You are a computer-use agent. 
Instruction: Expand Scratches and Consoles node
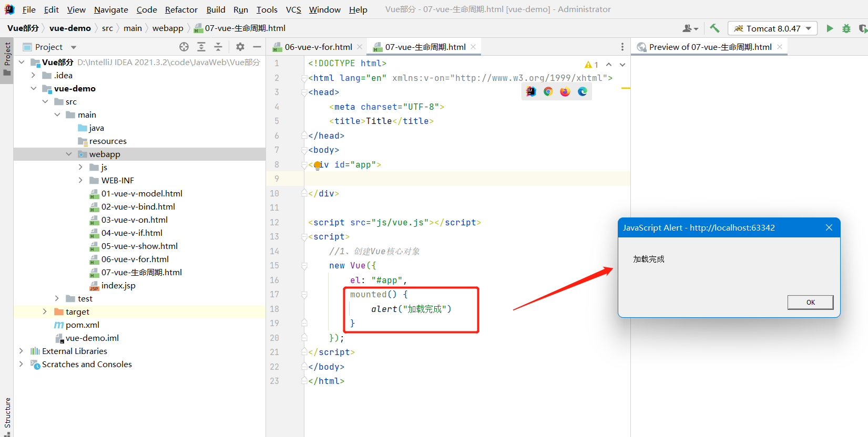tap(22, 364)
